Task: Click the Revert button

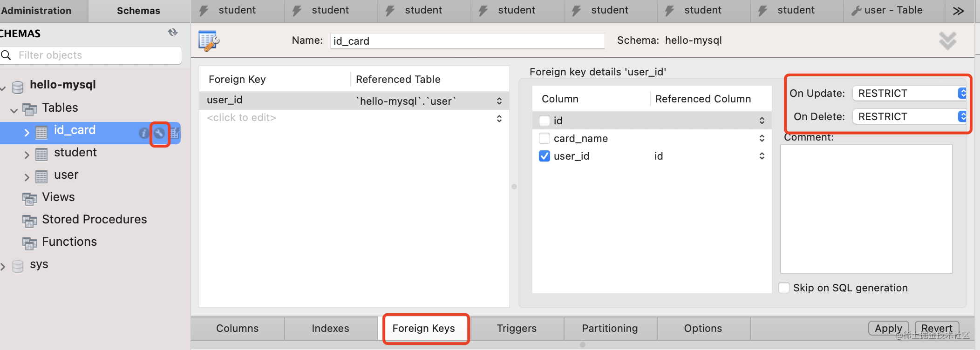Action: pos(937,328)
